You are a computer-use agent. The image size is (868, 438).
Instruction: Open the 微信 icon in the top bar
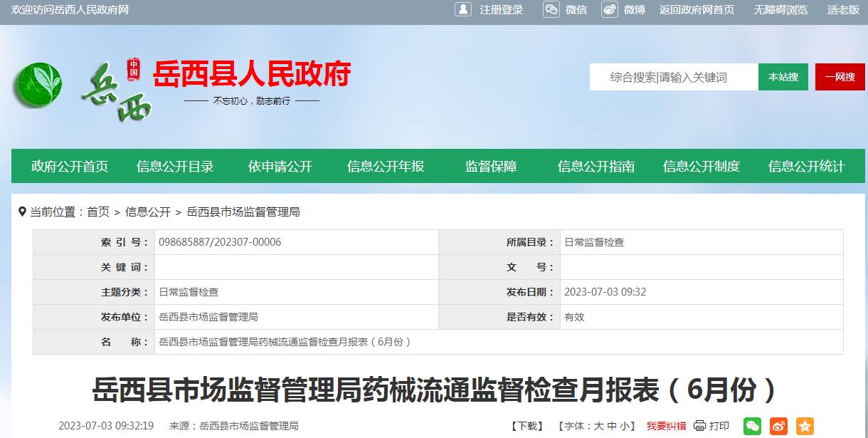point(551,10)
